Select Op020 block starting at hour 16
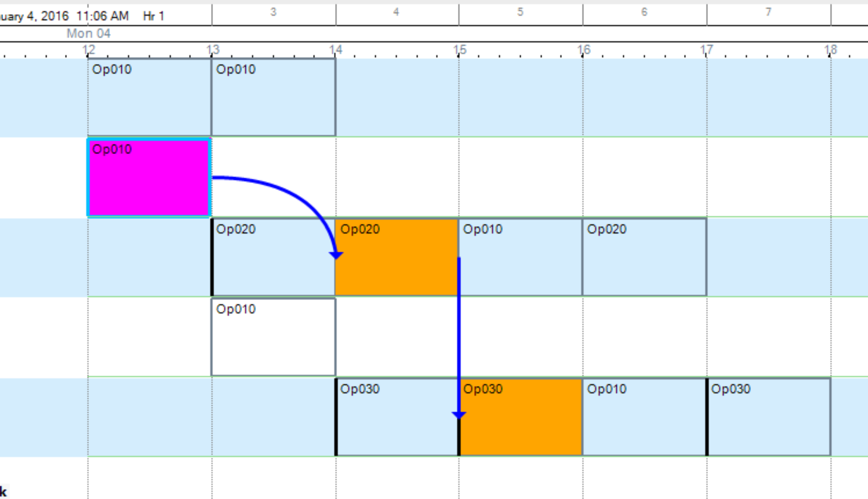Viewport: 868px width, 499px height. (x=645, y=257)
